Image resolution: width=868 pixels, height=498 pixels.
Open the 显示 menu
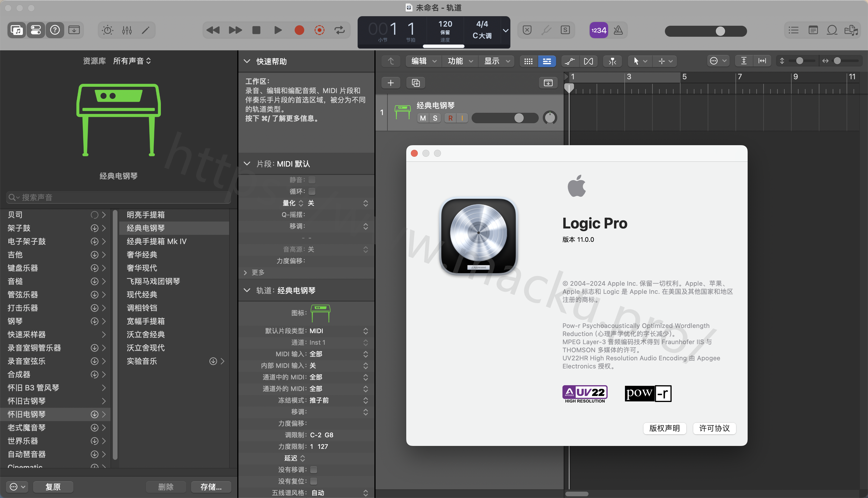pos(497,61)
